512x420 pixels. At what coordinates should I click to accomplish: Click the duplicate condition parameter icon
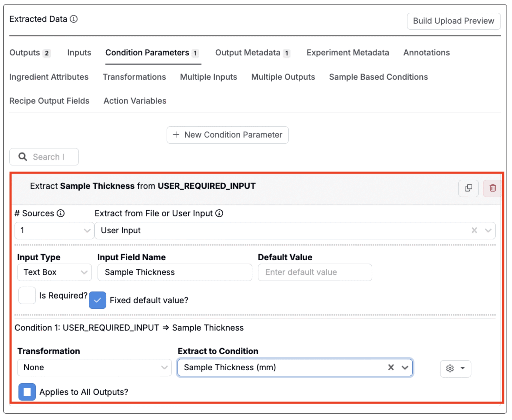468,188
